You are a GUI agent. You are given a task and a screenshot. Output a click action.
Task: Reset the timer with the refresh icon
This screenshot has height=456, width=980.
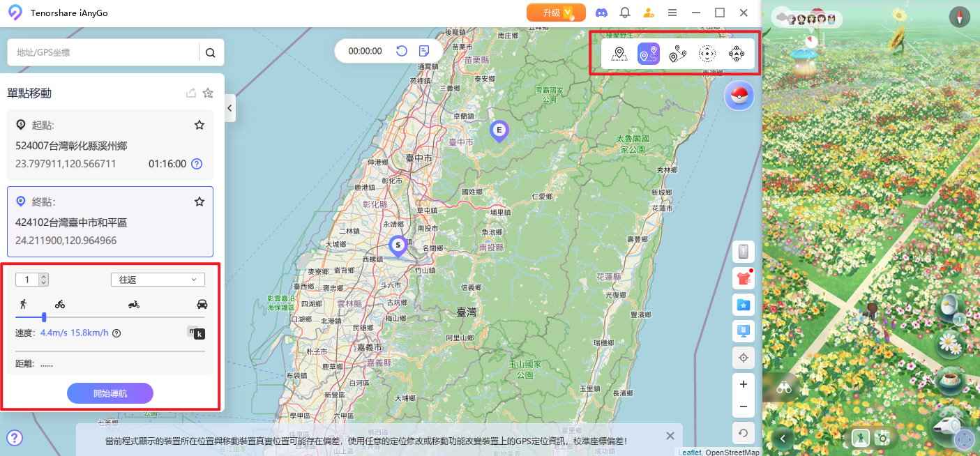point(402,51)
